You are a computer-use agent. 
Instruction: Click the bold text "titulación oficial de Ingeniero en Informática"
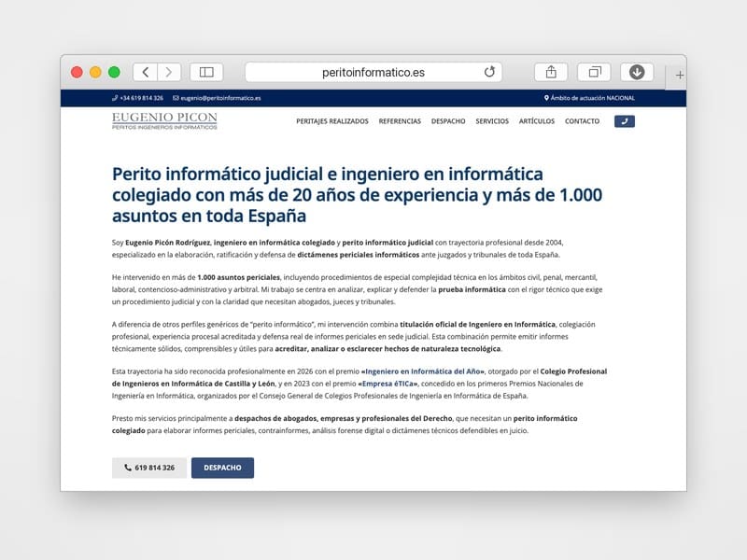click(x=477, y=324)
